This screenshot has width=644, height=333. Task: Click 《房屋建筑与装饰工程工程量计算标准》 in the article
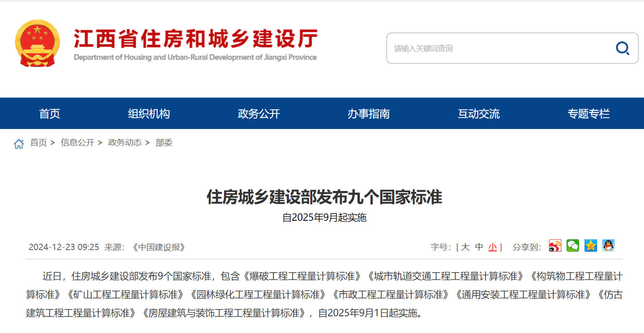[x=224, y=313]
